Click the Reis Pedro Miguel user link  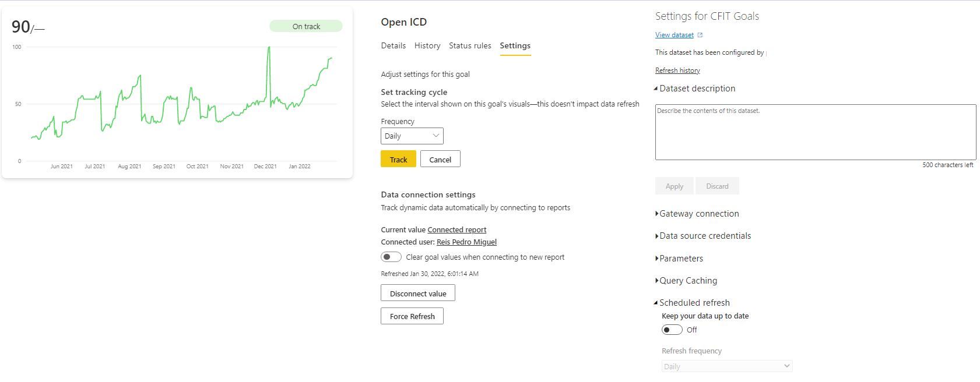(467, 242)
